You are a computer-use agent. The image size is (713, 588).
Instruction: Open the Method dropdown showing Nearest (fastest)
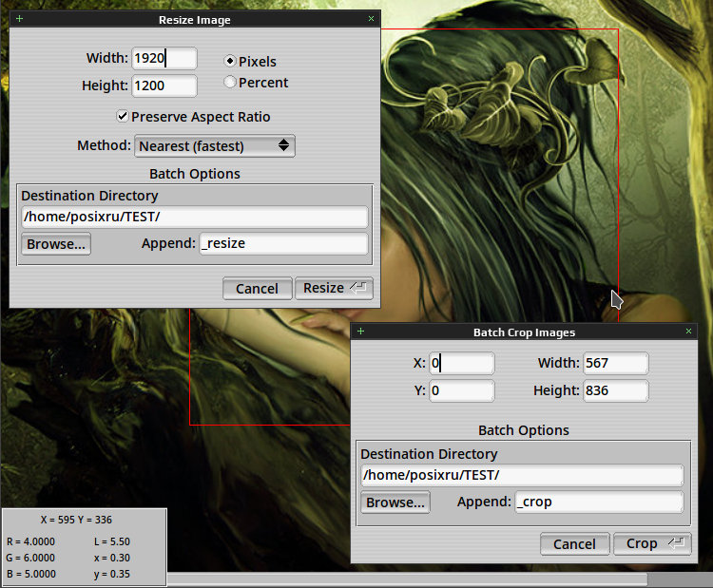click(x=215, y=146)
